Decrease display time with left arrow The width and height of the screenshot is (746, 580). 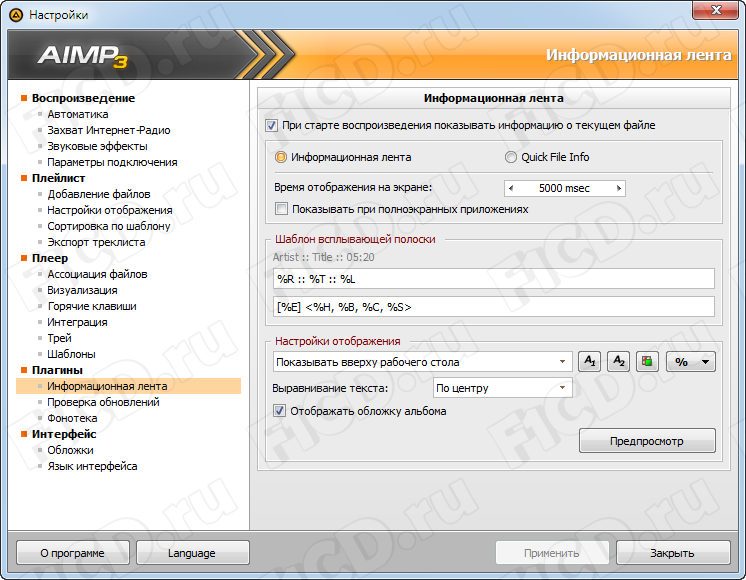(x=511, y=188)
